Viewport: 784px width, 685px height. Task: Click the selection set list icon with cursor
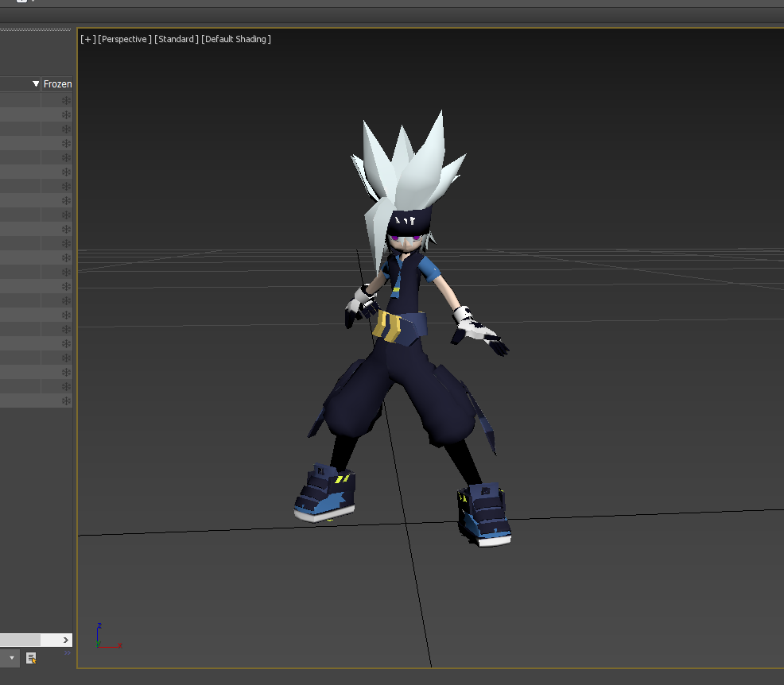(31, 658)
